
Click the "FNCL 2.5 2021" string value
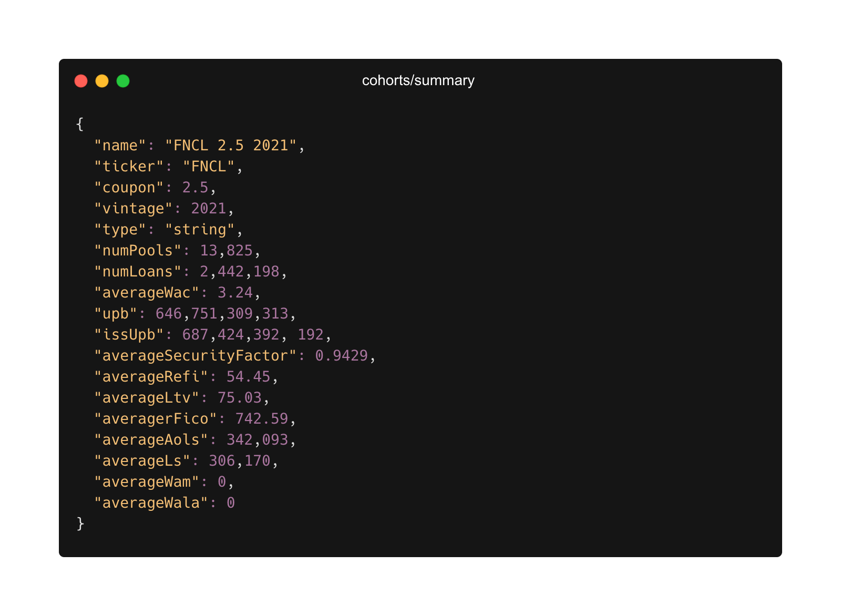231,146
